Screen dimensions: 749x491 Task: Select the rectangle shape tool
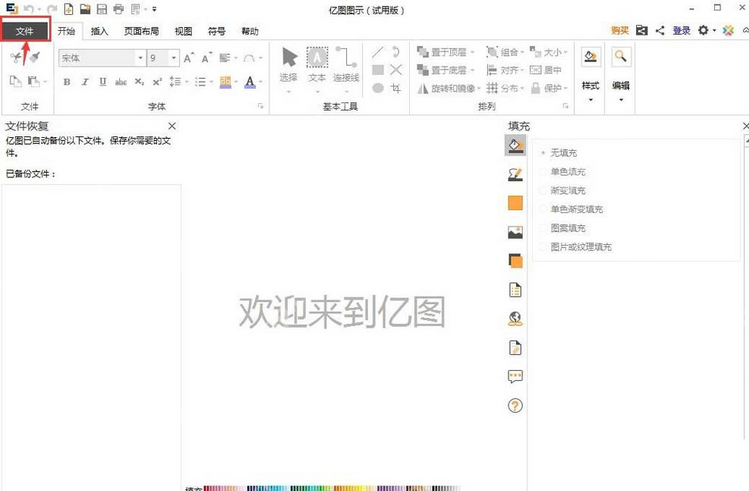click(378, 70)
